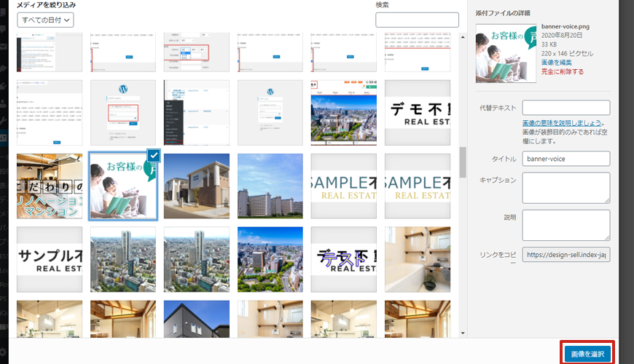Click the link URL copy field
634x364 pixels.
click(566, 256)
